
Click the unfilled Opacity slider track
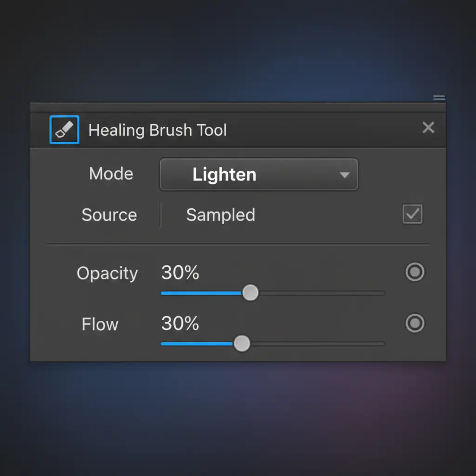pos(321,293)
